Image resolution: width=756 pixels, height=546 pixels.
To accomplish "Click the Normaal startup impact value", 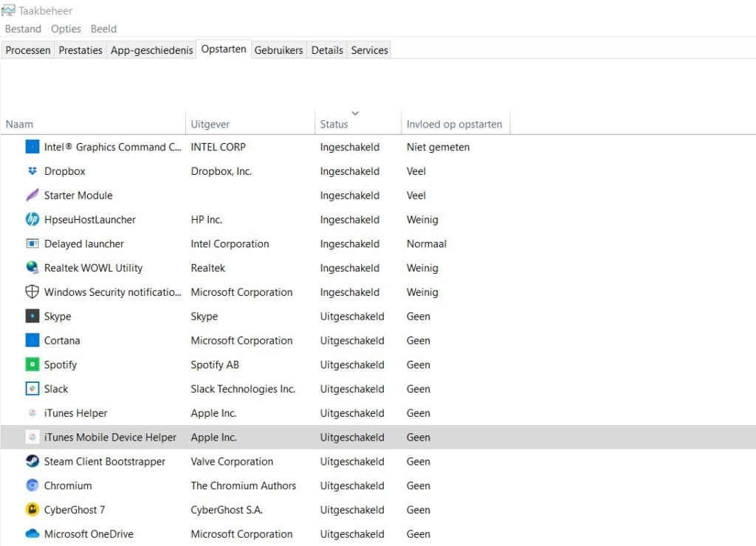I will [x=427, y=243].
